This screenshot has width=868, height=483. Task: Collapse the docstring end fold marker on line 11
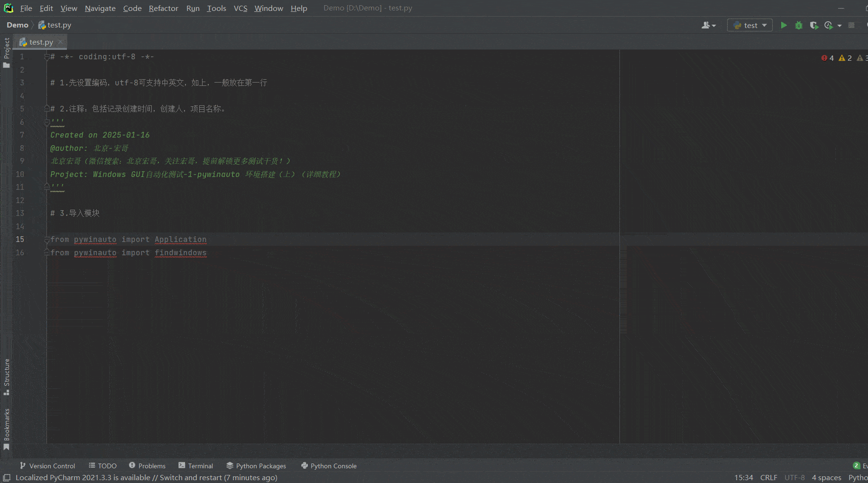(47, 187)
